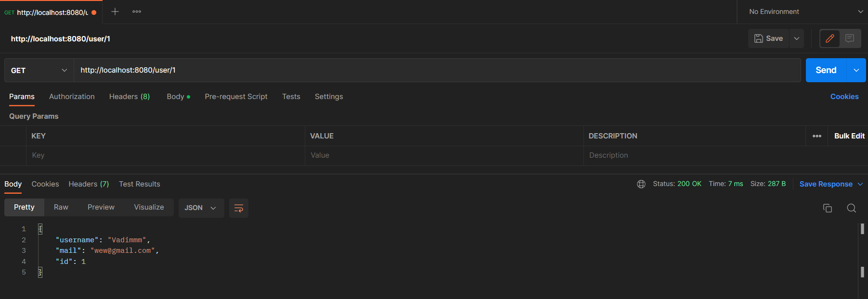Open a new request tab with plus icon
The height and width of the screenshot is (299, 868).
tap(115, 12)
